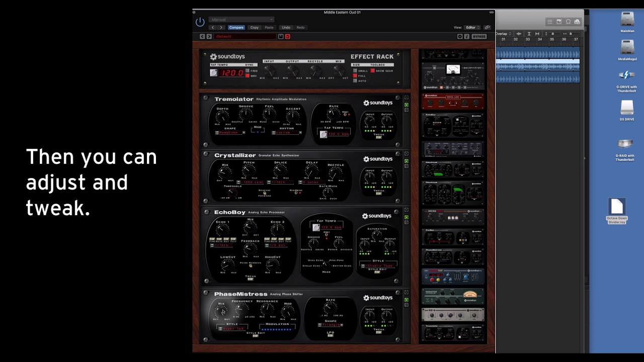Tap the Effect Rack Tap Tempo pad

(x=213, y=73)
